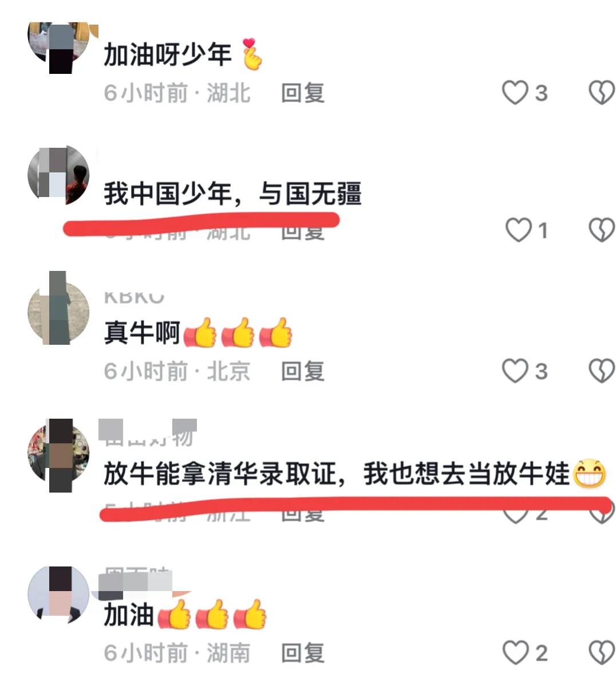Like the 真牛啊 comment
616x673 pixels.
pyautogui.click(x=515, y=371)
